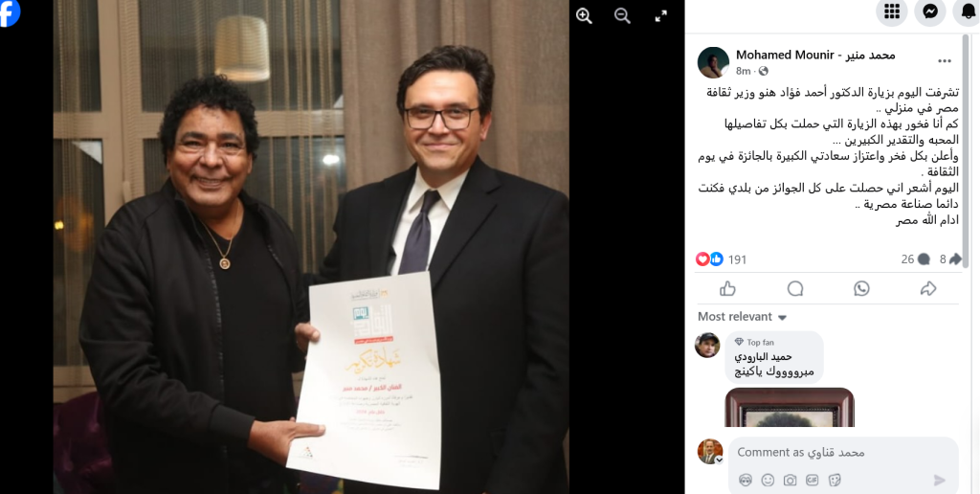Open the Facebook apps grid menu
The image size is (980, 494).
(x=892, y=11)
